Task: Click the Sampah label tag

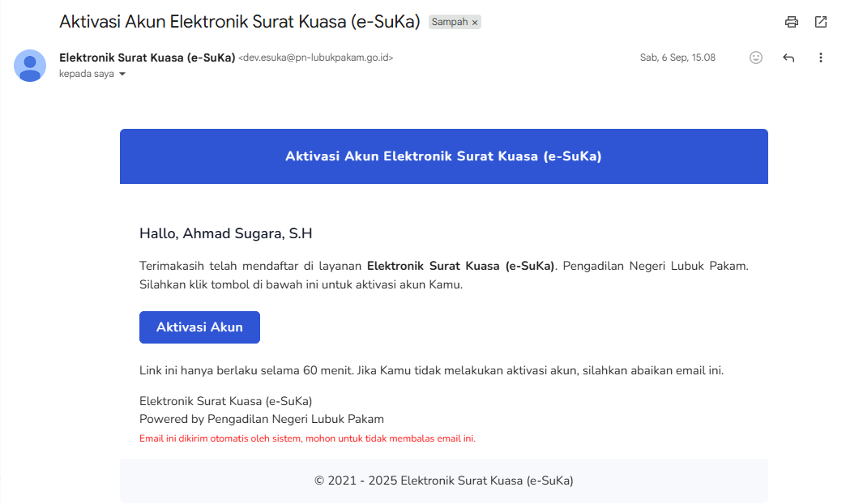Action: tap(449, 23)
